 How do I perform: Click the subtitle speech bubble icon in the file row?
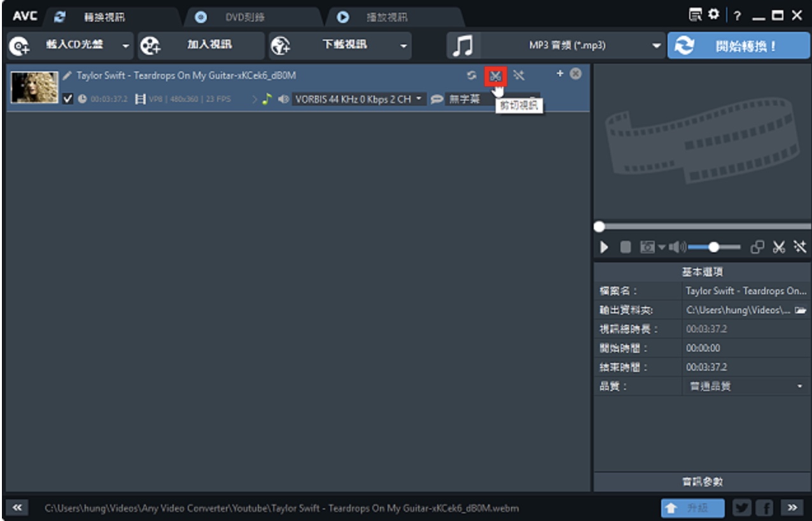(x=437, y=99)
